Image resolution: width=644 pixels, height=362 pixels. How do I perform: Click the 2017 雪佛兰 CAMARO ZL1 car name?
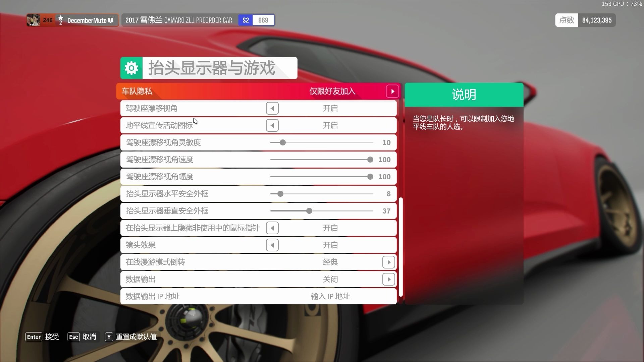click(179, 20)
